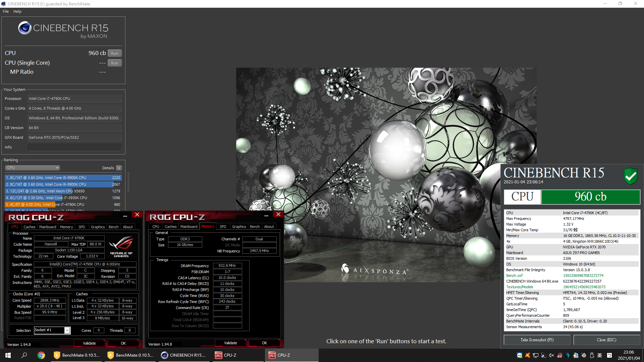Viewport: 644px width, 362px height.
Task: Open About tab in left CPU-Z window
Action: point(128,227)
